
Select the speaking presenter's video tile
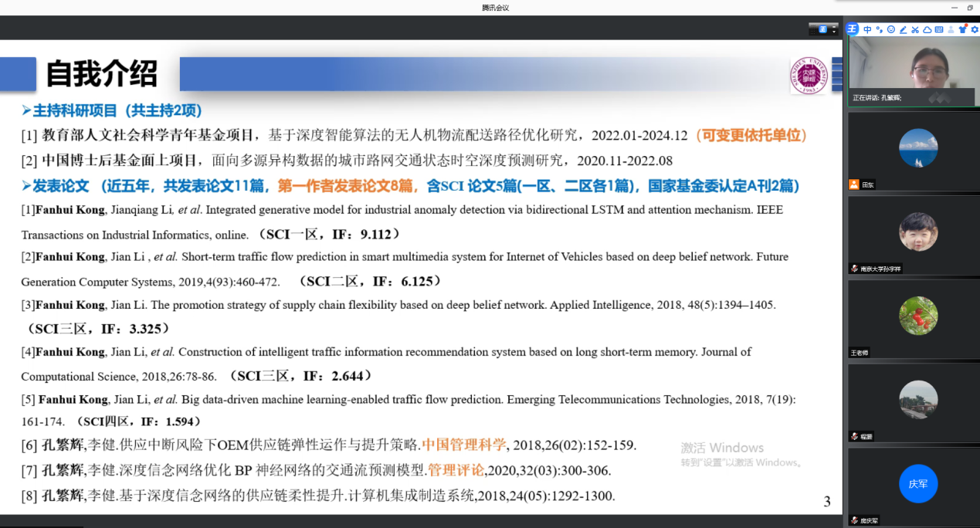pos(914,70)
